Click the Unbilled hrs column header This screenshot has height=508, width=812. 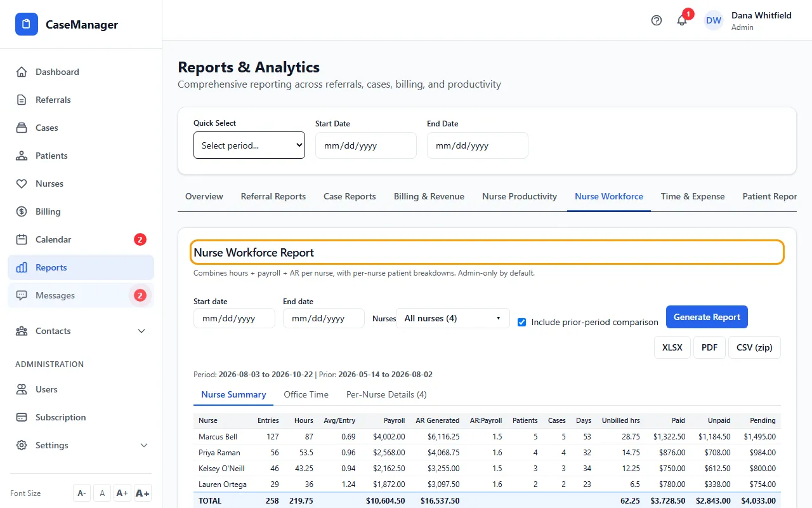click(621, 420)
